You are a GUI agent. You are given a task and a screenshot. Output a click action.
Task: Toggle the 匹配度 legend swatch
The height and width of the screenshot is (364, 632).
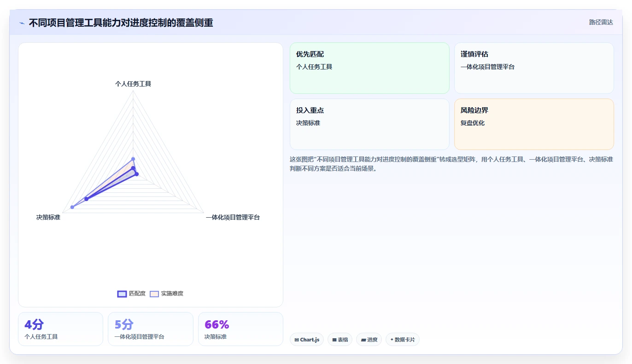pyautogui.click(x=122, y=294)
